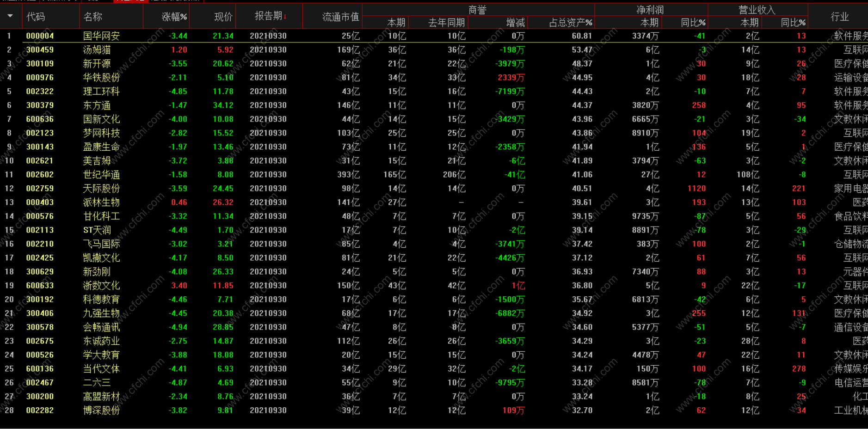Sort by 流通市值 column header

(341, 17)
